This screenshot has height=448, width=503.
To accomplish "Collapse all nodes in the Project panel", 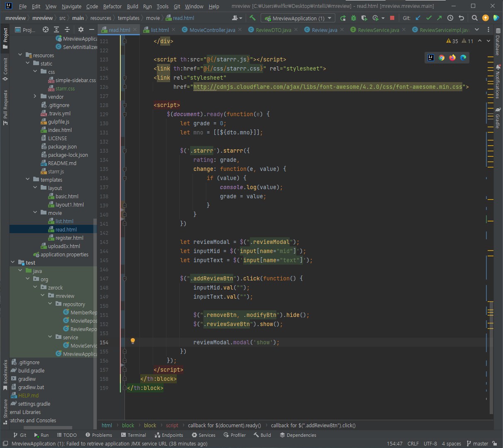I will [67, 29].
